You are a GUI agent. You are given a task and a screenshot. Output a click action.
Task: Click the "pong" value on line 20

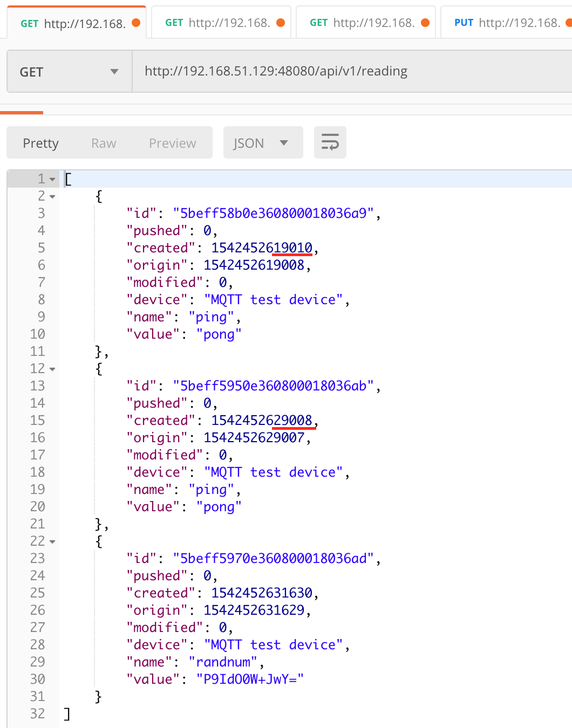pos(219,507)
